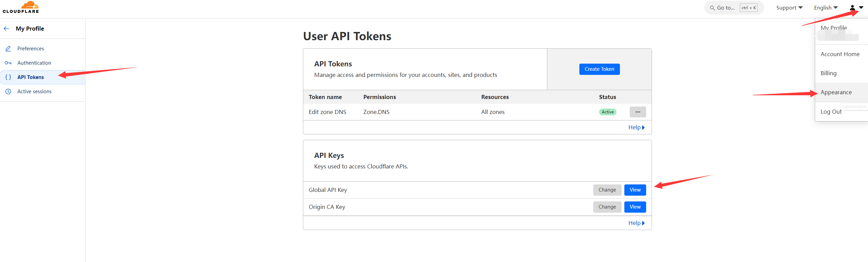Change the Origin CA Key

pos(607,207)
